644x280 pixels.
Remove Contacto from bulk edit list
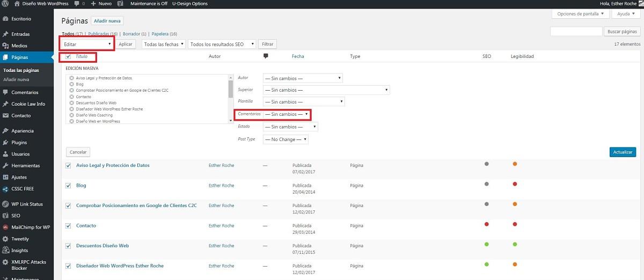72,97
